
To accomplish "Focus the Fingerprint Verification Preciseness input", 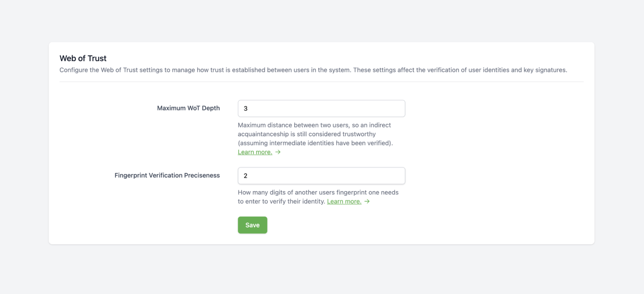I will tap(322, 176).
